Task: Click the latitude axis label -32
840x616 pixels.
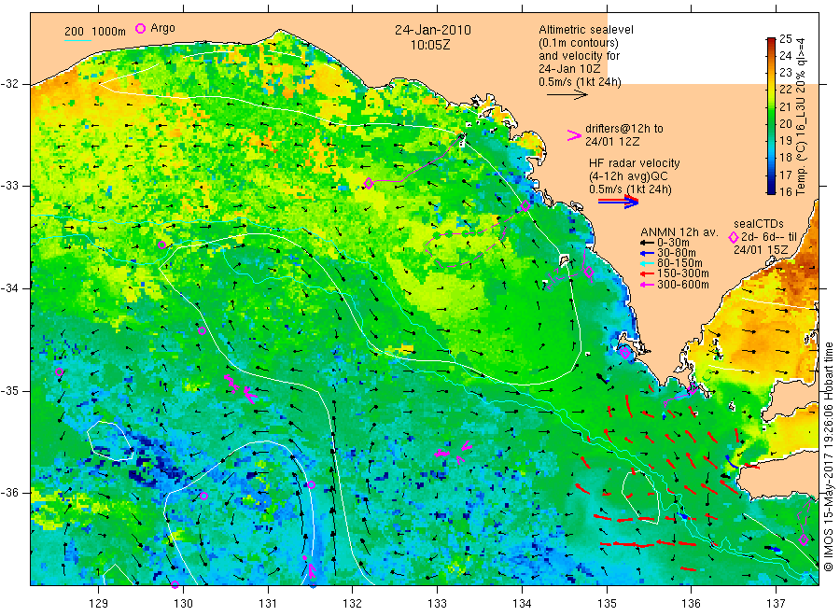Action: click(9, 84)
